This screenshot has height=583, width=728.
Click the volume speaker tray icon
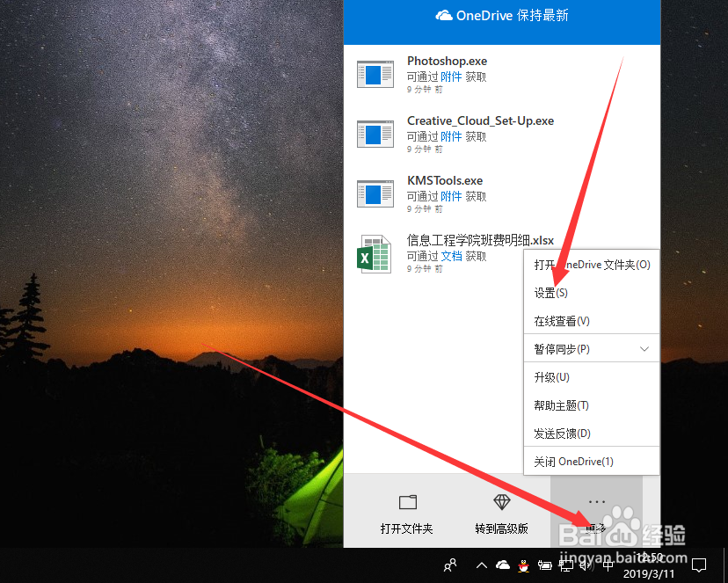[x=586, y=565]
